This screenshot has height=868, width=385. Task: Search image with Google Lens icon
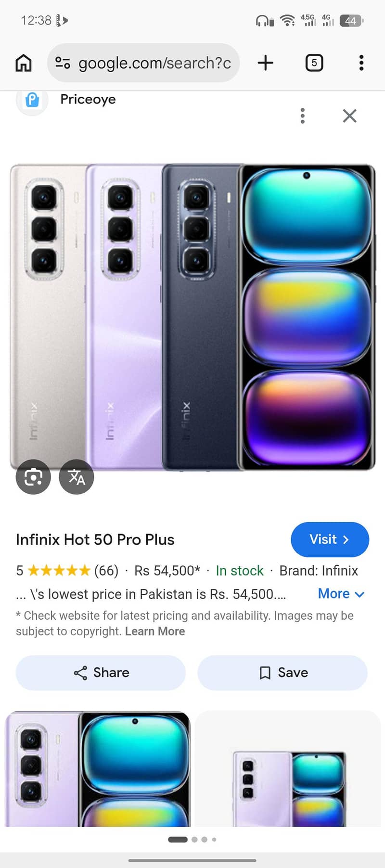point(33,477)
